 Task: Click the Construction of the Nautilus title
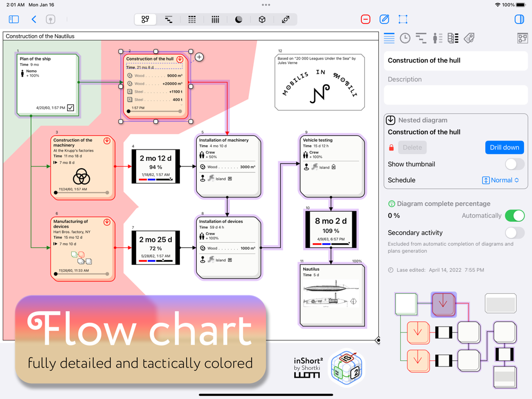40,36
